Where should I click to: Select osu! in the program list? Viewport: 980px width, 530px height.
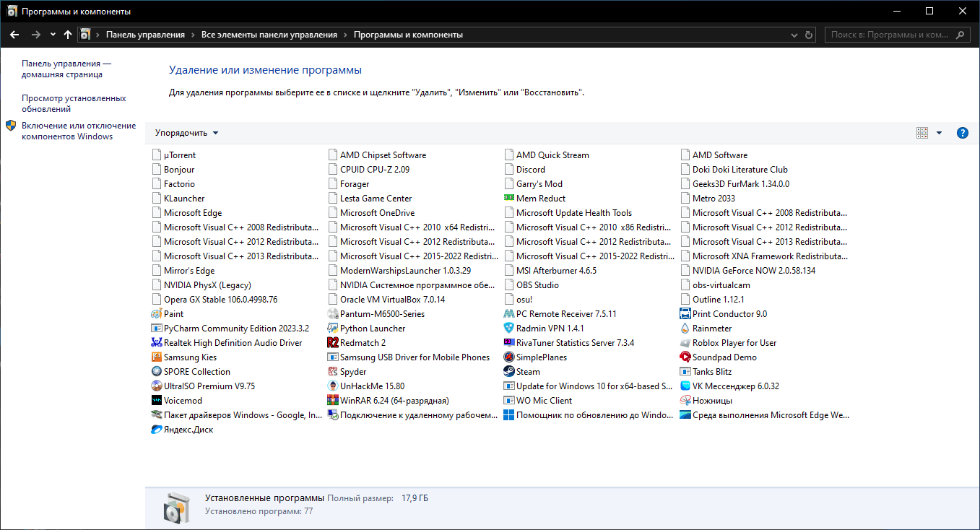(519, 300)
